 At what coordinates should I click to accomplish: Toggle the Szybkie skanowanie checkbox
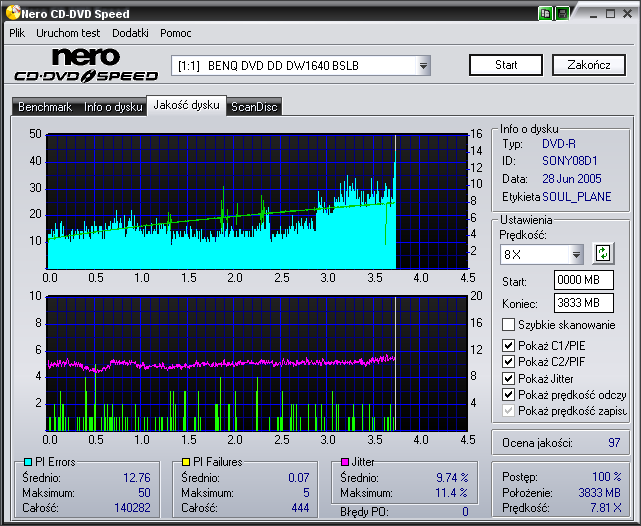508,325
